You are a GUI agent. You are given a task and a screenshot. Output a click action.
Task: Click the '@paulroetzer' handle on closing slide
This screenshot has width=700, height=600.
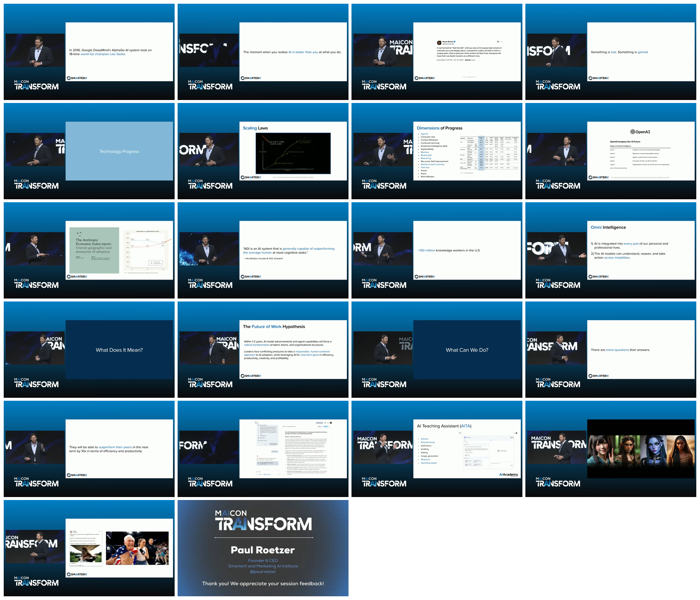(263, 572)
